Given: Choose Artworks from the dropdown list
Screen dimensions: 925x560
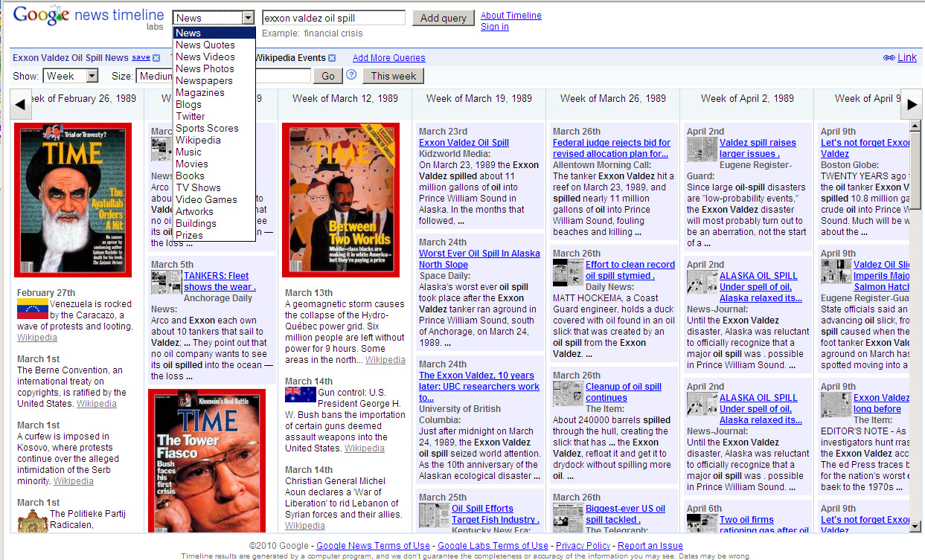Looking at the screenshot, I should point(214,211).
